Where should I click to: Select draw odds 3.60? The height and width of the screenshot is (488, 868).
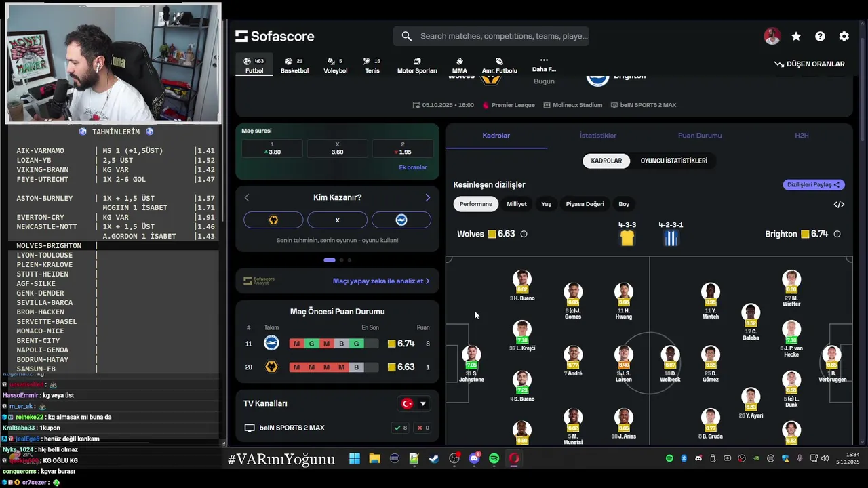tap(337, 148)
